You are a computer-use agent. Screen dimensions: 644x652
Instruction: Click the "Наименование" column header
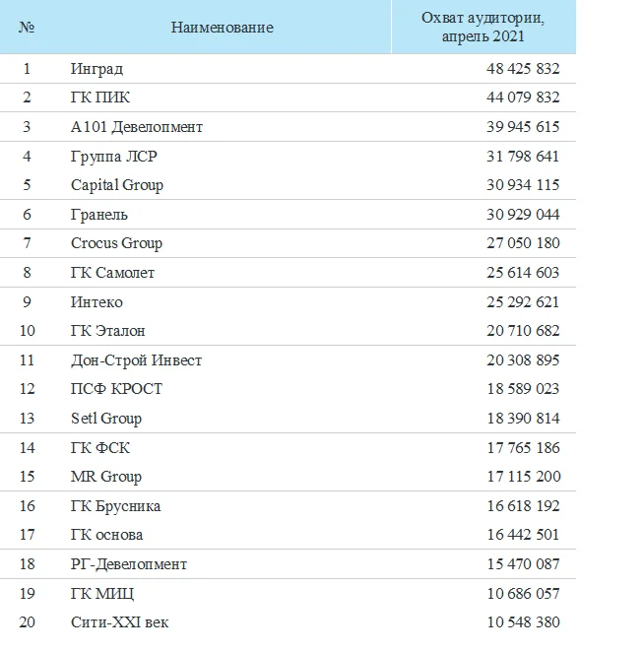(x=222, y=28)
